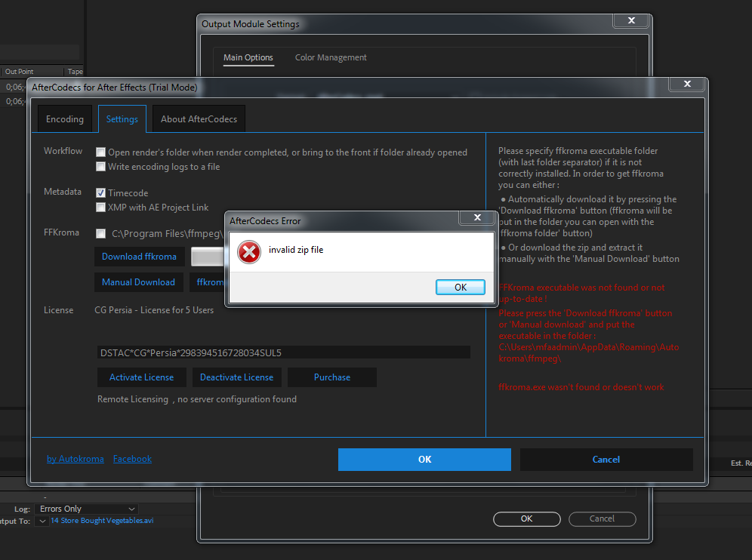
Task: Click the license key input field
Action: (283, 353)
